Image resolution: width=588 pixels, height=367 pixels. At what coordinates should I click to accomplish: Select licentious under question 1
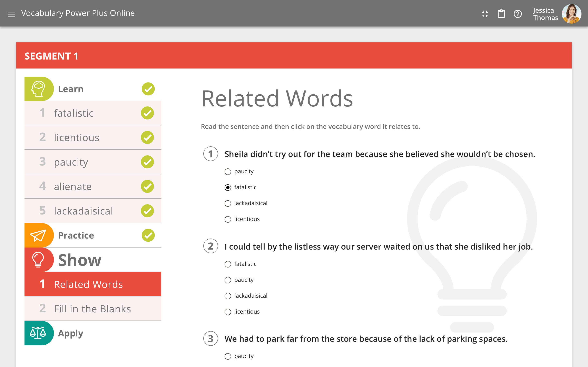click(x=228, y=219)
